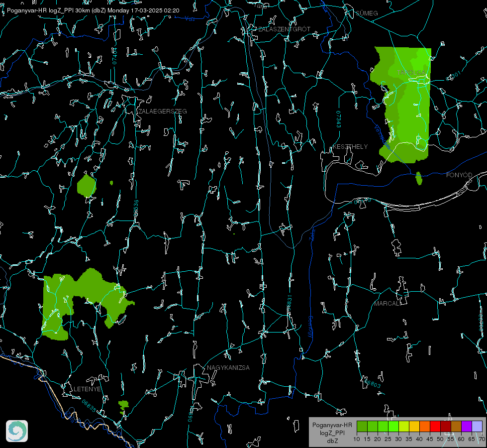Viewport: 487px width, 448px height.
Task: Select the 65-70 dBZ lavender swatch
Action: (x=477, y=426)
